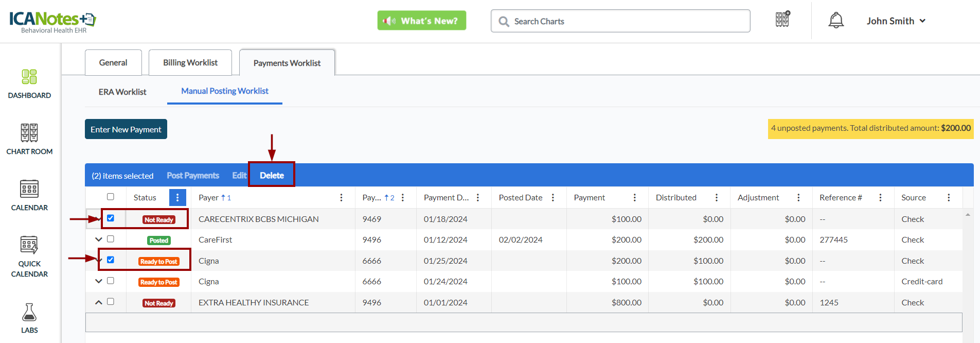Open the John Smith user dropdown
The height and width of the screenshot is (343, 980).
[896, 21]
